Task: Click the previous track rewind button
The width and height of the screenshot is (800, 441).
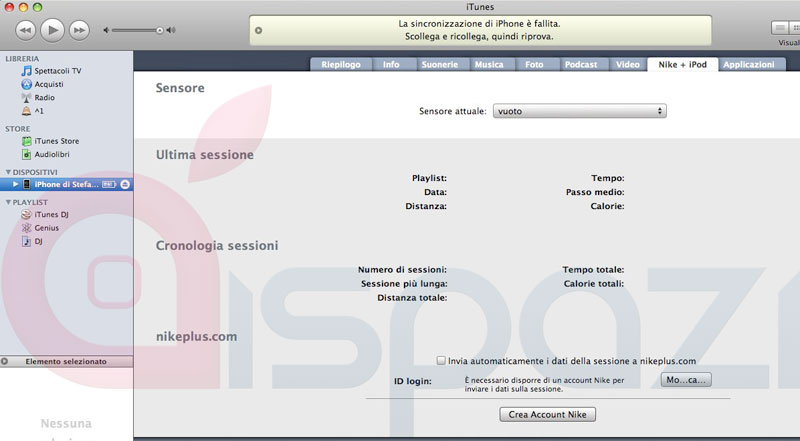Action: click(x=26, y=30)
